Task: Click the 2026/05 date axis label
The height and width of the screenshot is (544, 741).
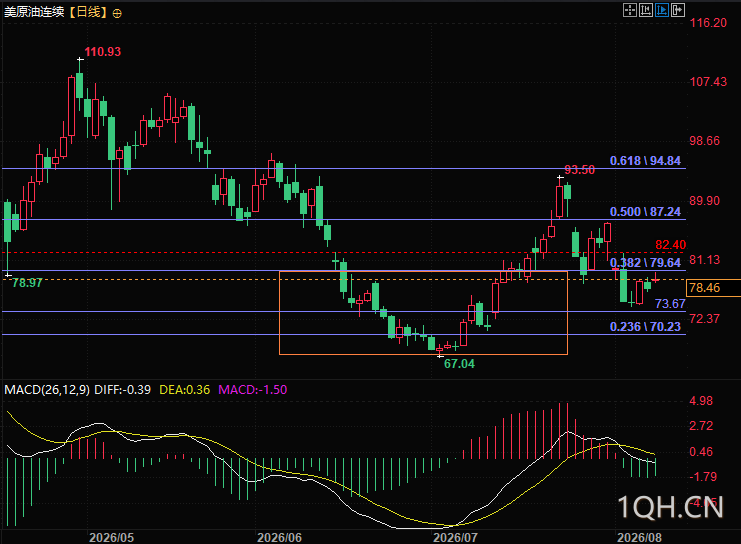Action: (112, 537)
